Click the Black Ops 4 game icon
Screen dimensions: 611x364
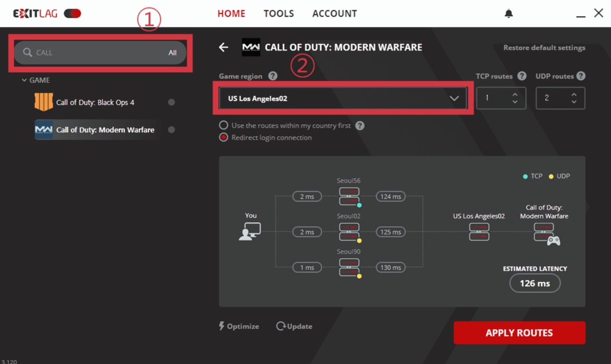pos(44,102)
